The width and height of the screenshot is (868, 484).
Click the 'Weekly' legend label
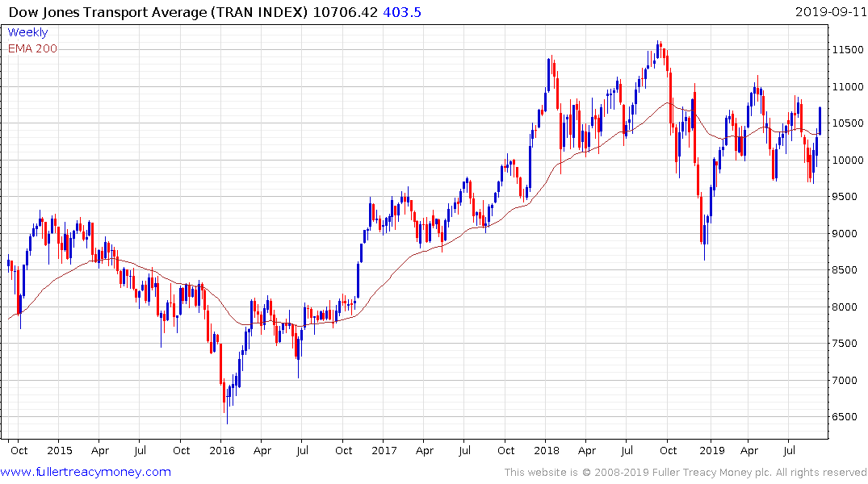[27, 32]
